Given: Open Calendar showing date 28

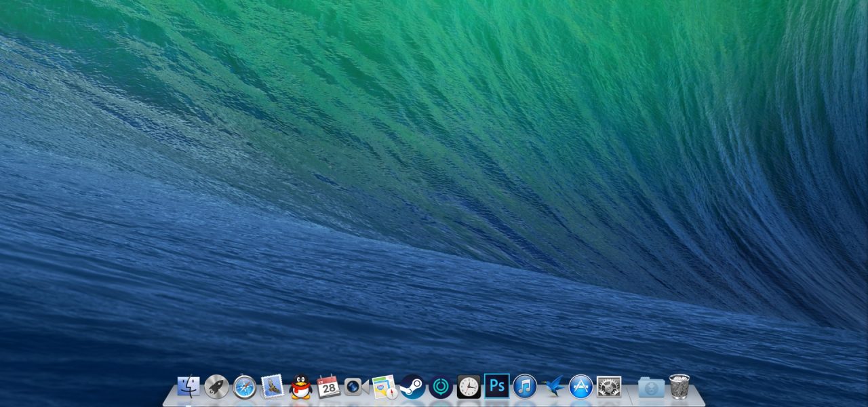Looking at the screenshot, I should coord(329,387).
